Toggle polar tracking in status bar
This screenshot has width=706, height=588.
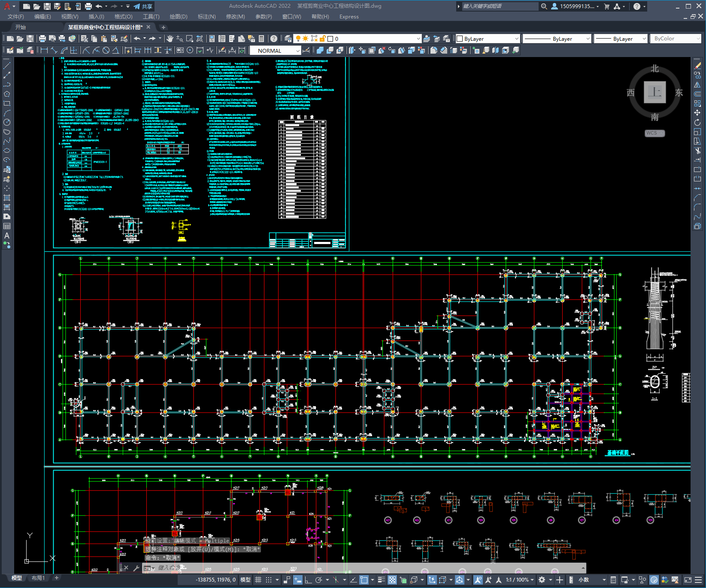coord(318,580)
